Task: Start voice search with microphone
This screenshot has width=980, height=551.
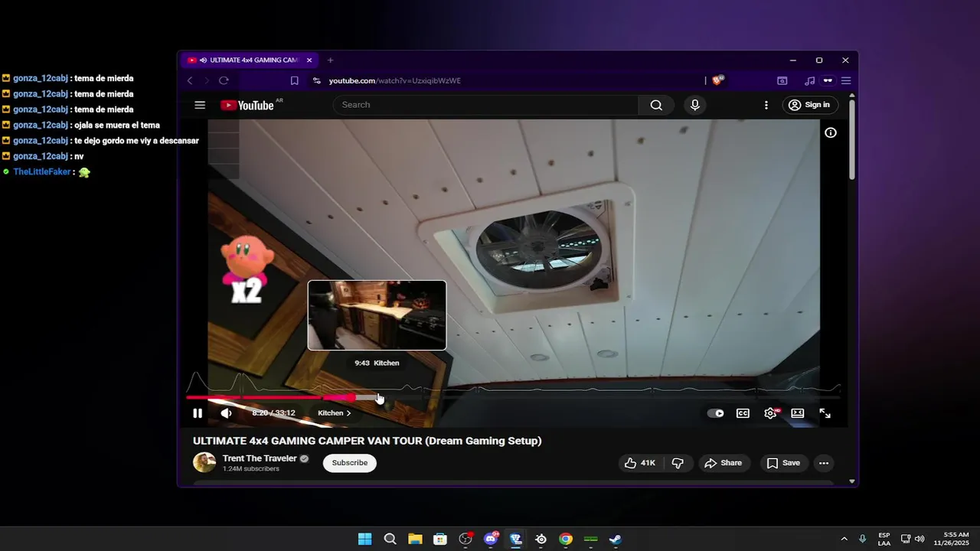Action: tap(695, 105)
